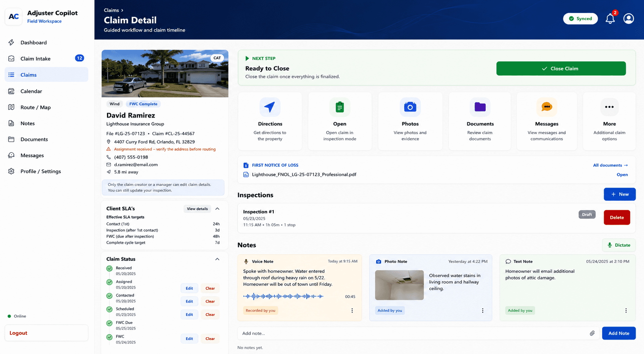Viewport: 644px width, 354px height.
Task: Click the address warning triangle icon
Action: [x=108, y=149]
